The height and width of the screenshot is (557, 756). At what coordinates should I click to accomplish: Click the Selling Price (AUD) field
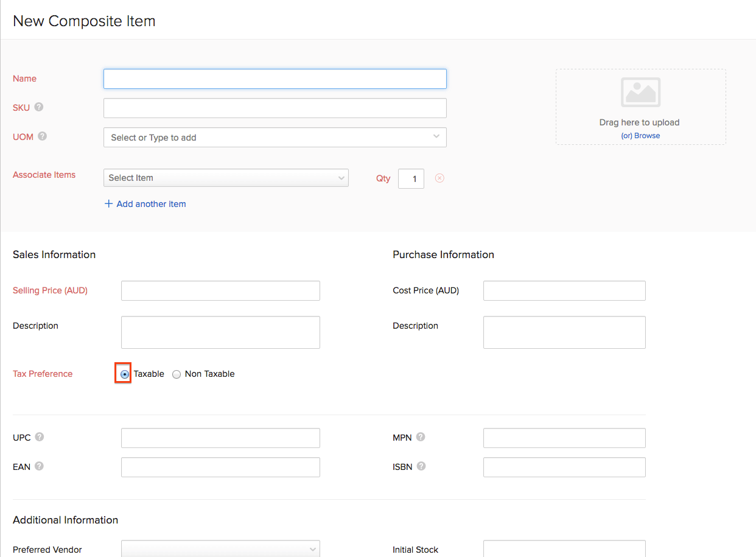tap(220, 291)
